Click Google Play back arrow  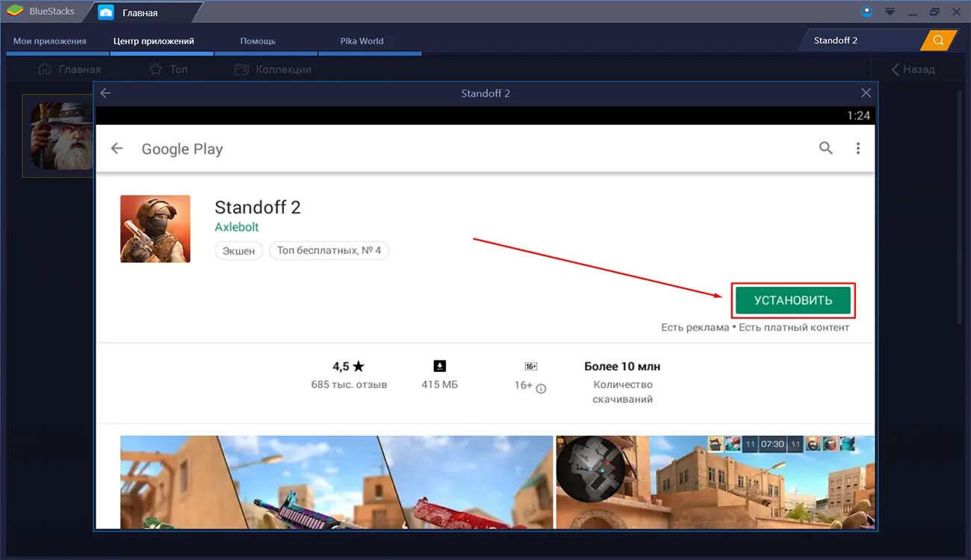point(117,149)
